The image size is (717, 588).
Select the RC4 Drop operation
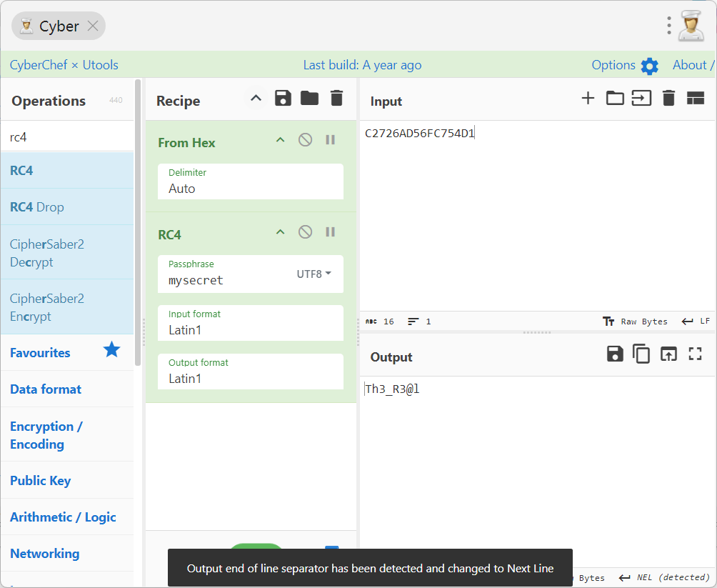67,206
